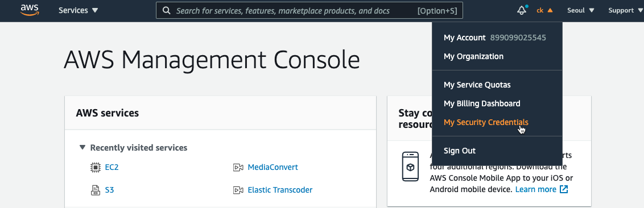The image size is (644, 208).
Task: Click the AWS logo home icon
Action: click(30, 10)
